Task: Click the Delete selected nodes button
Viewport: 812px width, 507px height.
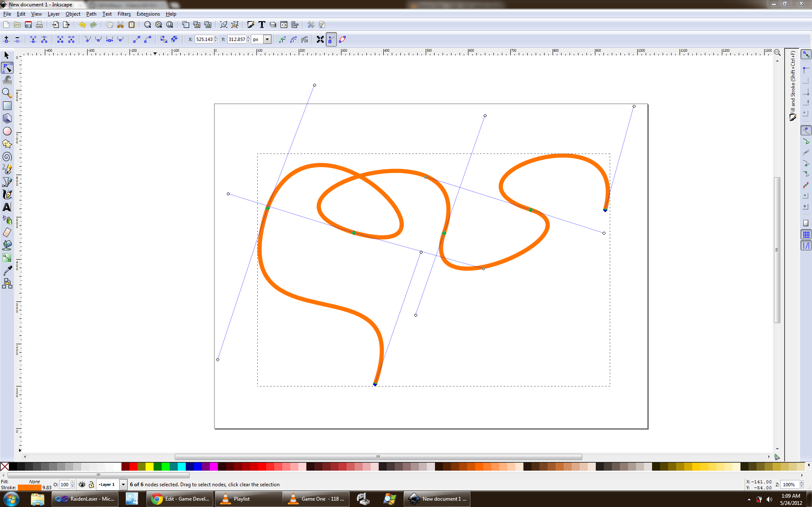Action: pyautogui.click(x=17, y=39)
